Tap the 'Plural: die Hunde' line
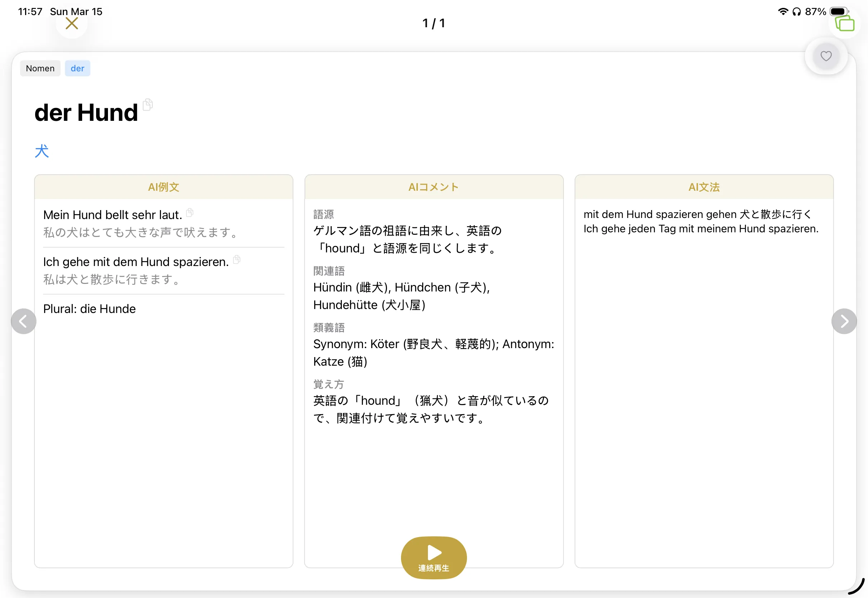The height and width of the screenshot is (598, 868). pos(90,309)
